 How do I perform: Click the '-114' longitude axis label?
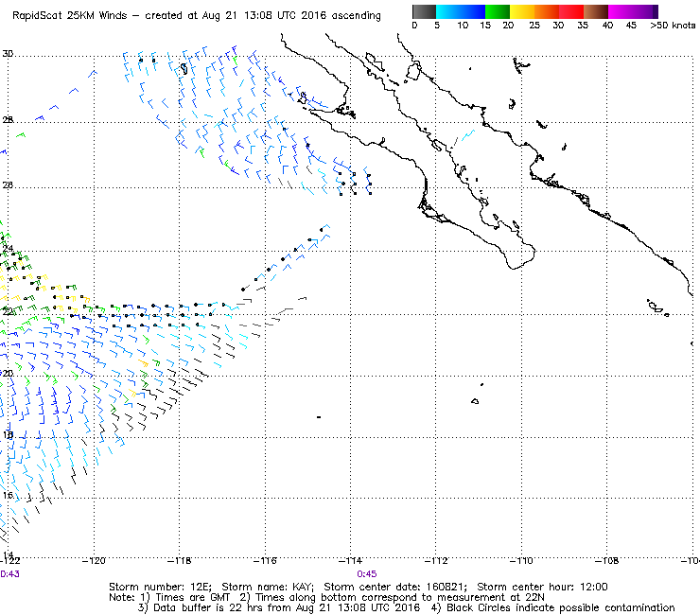pyautogui.click(x=350, y=561)
